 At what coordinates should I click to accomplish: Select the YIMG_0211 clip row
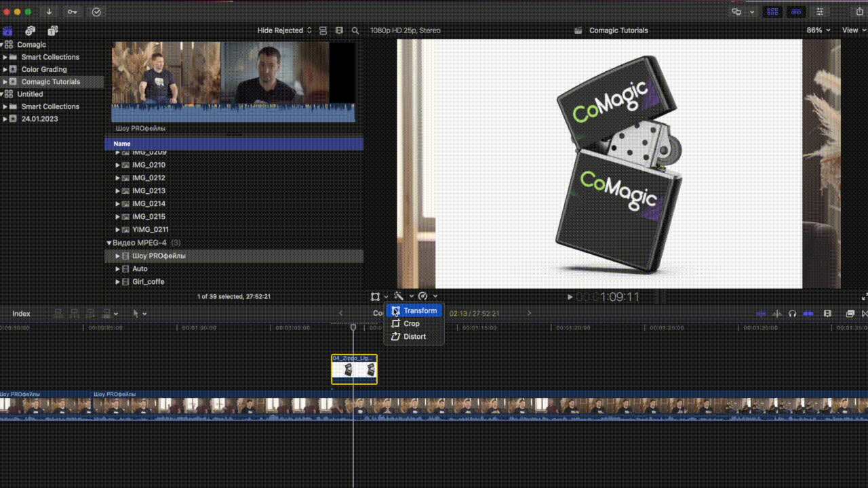tap(234, 229)
